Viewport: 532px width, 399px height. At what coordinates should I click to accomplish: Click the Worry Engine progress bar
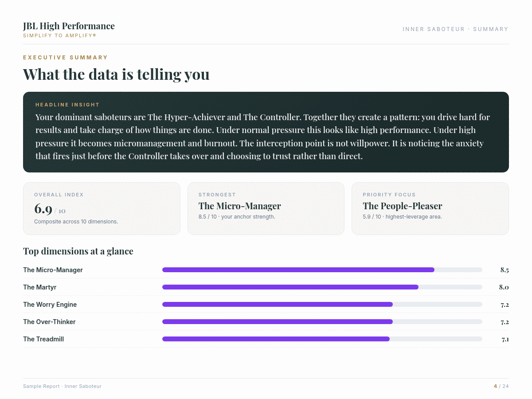pyautogui.click(x=322, y=305)
